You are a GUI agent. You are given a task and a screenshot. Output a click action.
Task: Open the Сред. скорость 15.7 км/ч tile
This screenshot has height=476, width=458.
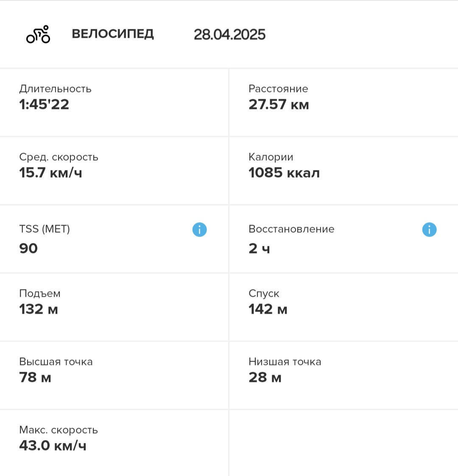click(114, 171)
